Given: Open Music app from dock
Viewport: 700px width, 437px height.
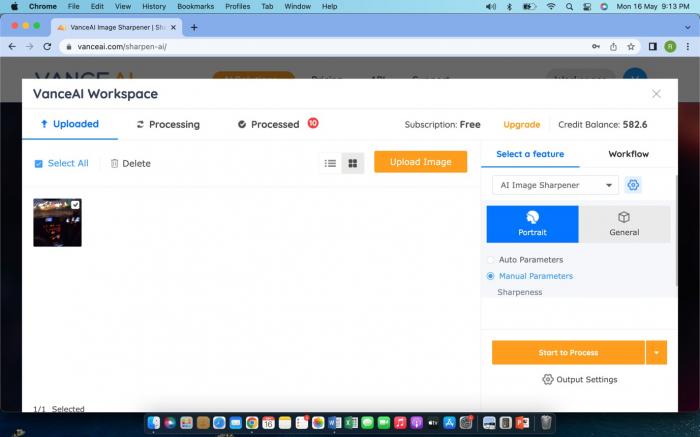Looking at the screenshot, I should (400, 422).
